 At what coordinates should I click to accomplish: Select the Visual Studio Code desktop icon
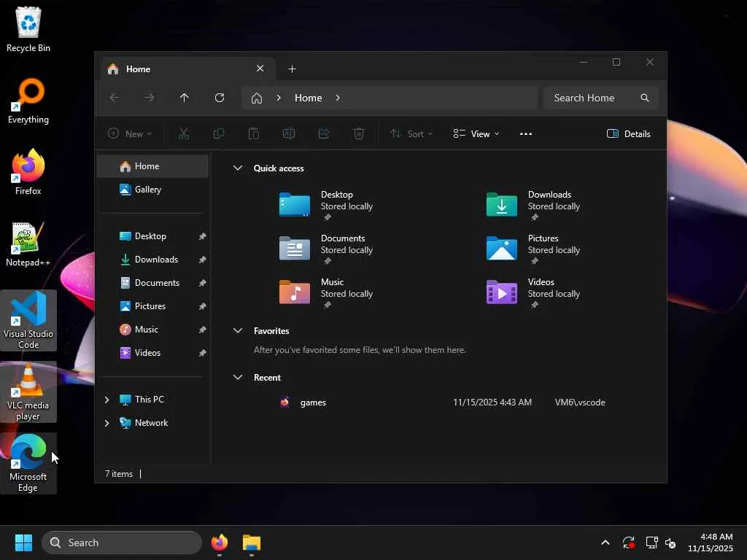coord(28,320)
